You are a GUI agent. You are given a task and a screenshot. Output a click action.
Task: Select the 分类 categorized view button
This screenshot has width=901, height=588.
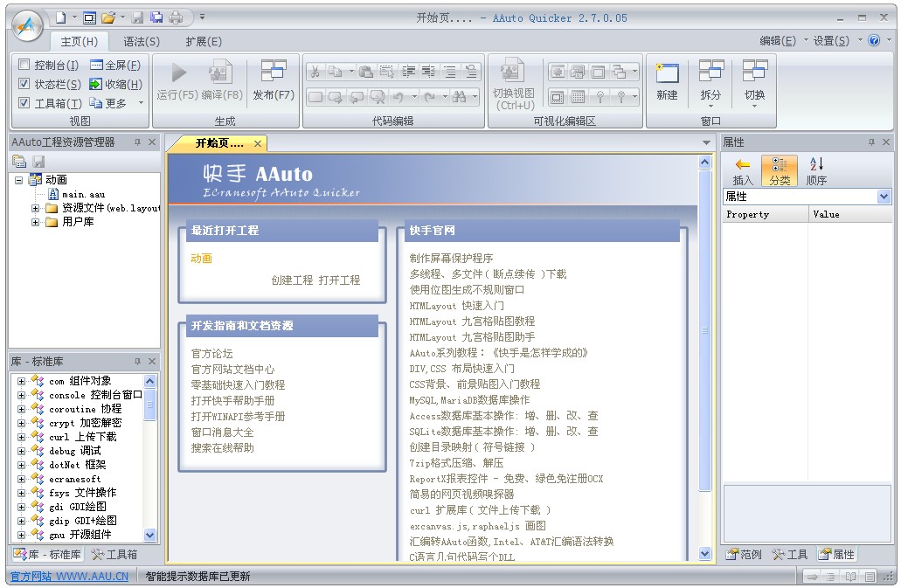pos(780,171)
